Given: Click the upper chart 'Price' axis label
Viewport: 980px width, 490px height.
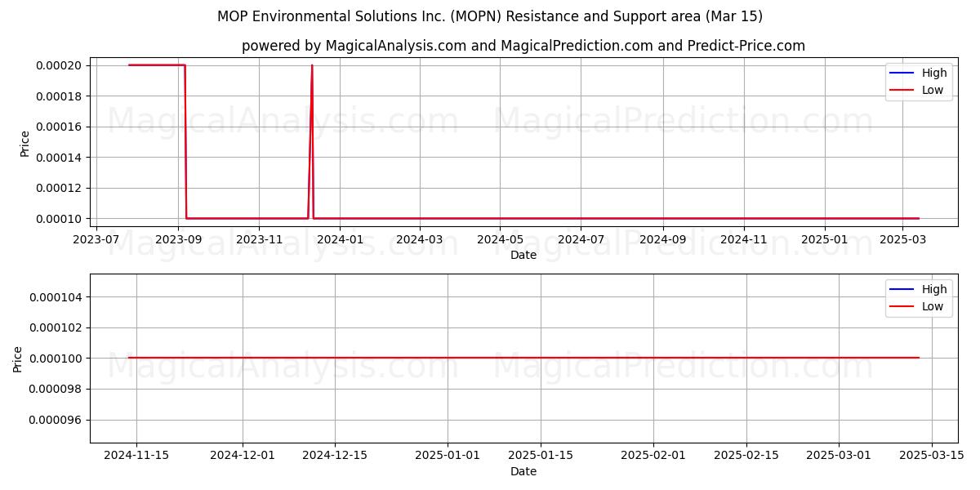Looking at the screenshot, I should coord(24,144).
